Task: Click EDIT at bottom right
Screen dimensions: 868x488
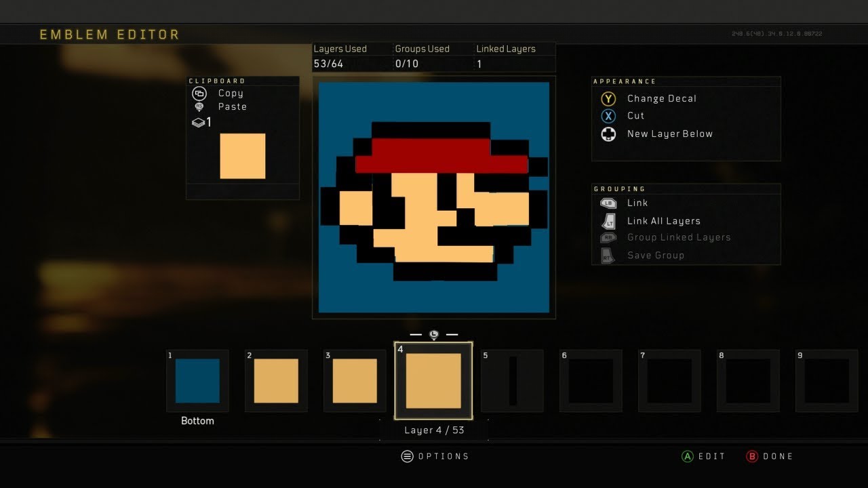Action: click(x=712, y=456)
